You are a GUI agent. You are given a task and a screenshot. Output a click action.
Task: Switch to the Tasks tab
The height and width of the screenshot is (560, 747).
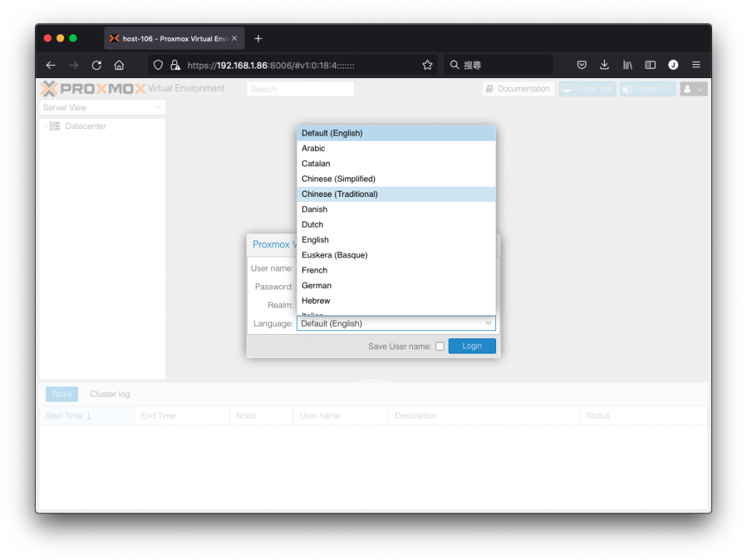[x=62, y=394]
